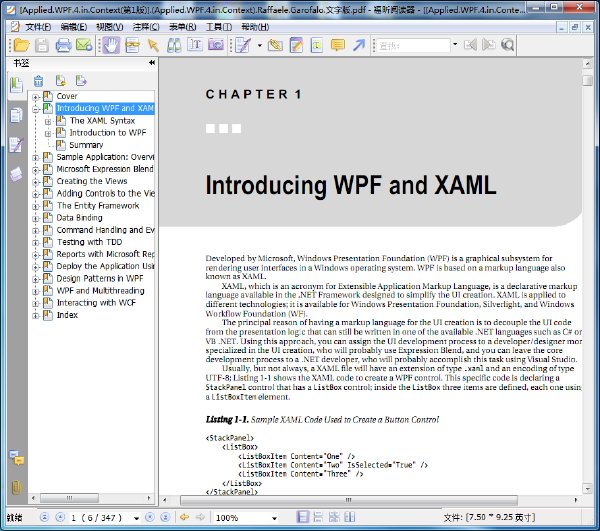Open the zoom level 100% dropdown
This screenshot has height=531, width=600.
(274, 518)
